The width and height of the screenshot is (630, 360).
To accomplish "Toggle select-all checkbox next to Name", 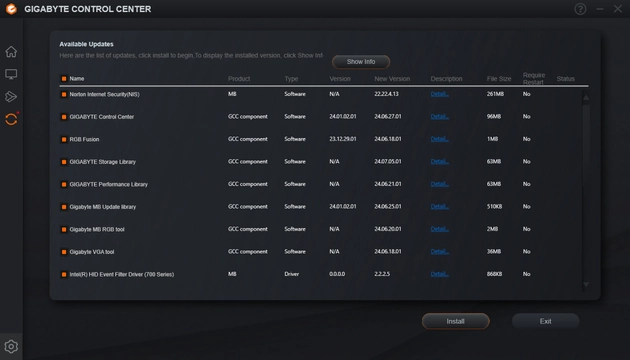I will [63, 78].
